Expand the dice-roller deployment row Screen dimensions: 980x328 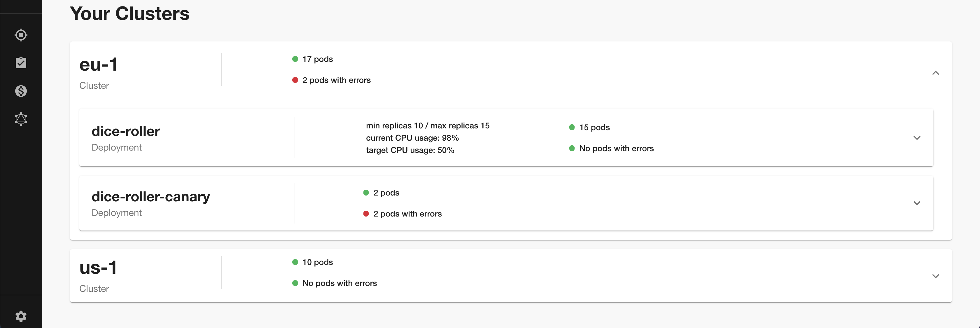(917, 138)
